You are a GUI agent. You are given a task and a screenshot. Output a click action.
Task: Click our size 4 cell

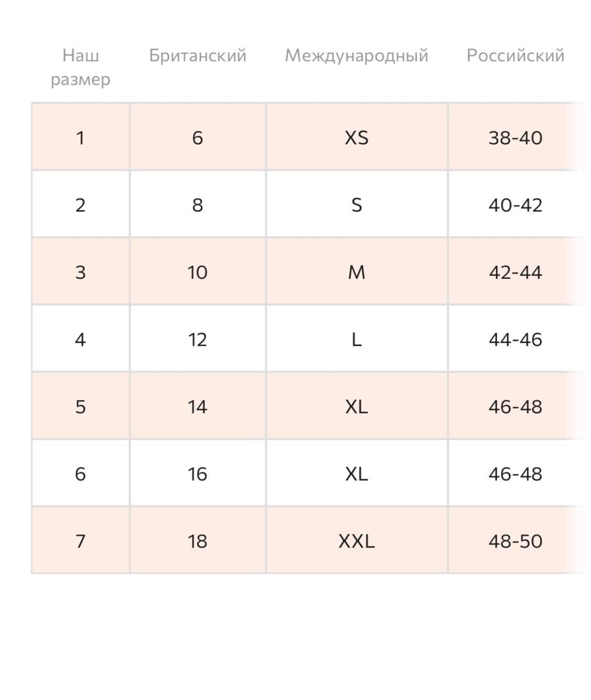(80, 340)
